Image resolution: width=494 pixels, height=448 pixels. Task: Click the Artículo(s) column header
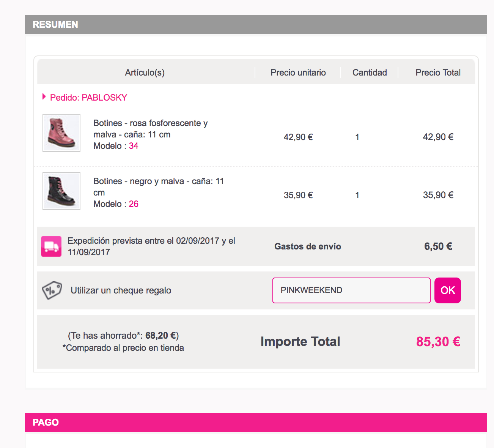[x=145, y=73]
